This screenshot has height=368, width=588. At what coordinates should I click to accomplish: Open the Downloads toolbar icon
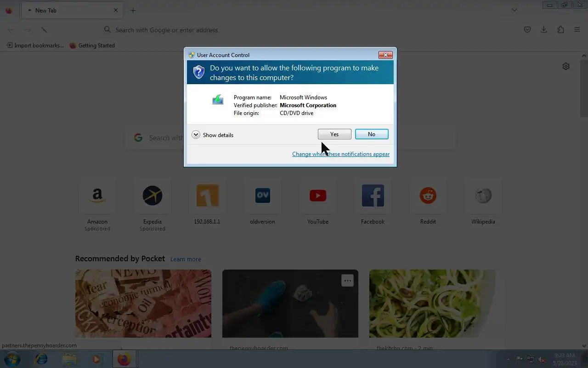coord(544,30)
